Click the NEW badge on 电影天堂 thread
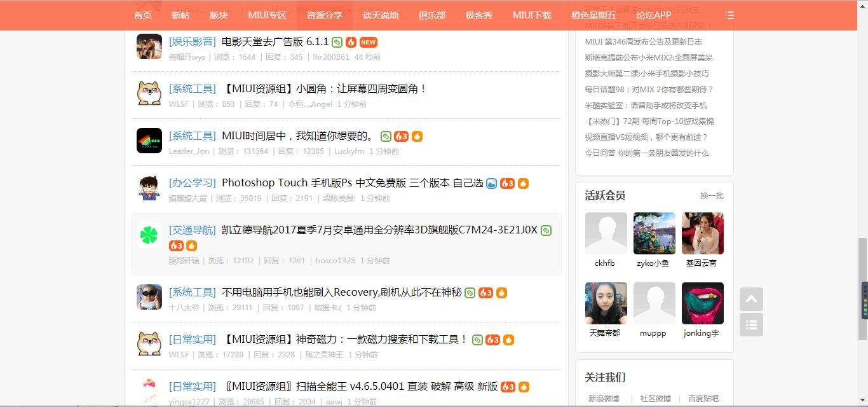This screenshot has width=868, height=407. [367, 41]
